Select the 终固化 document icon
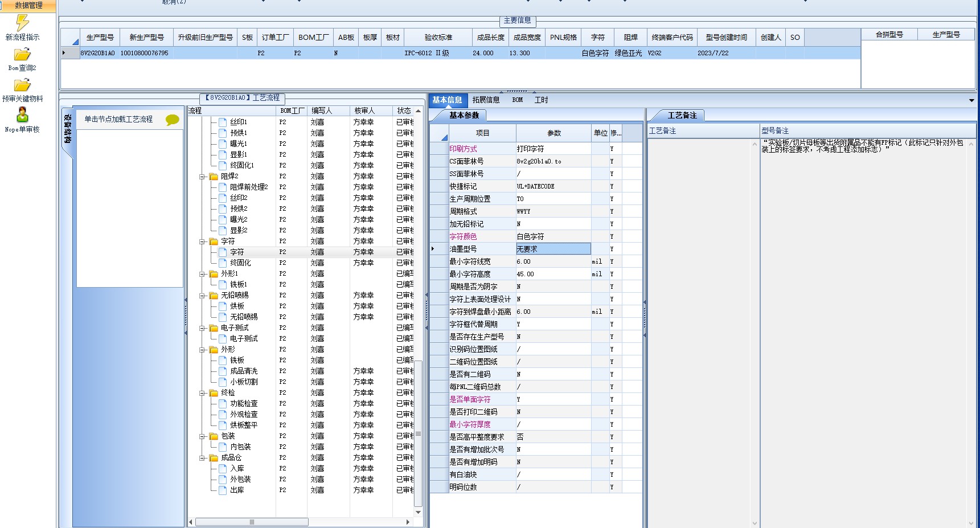Viewport: 980px width, 528px height. [223, 263]
